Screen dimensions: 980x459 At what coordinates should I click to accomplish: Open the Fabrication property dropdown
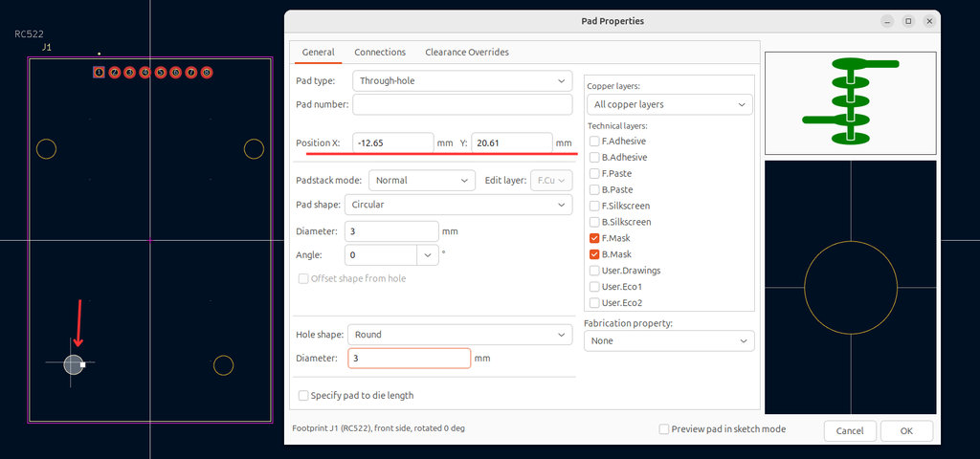pyautogui.click(x=668, y=340)
